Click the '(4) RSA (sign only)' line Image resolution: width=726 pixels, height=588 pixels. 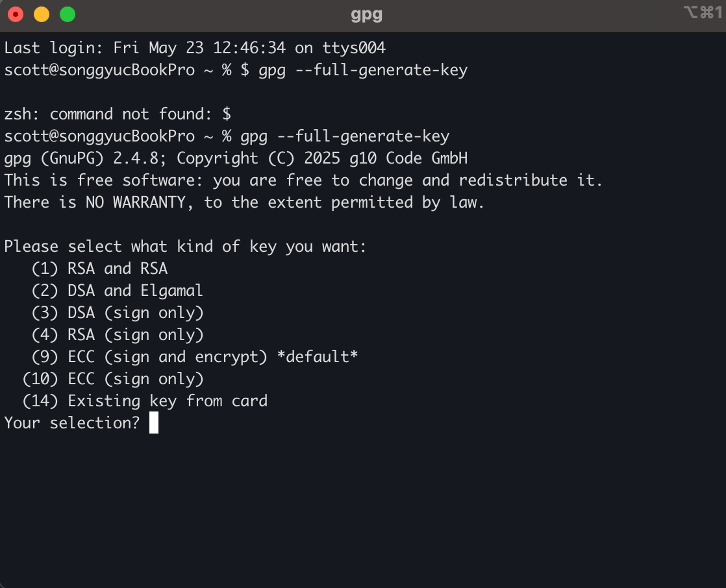tap(118, 335)
